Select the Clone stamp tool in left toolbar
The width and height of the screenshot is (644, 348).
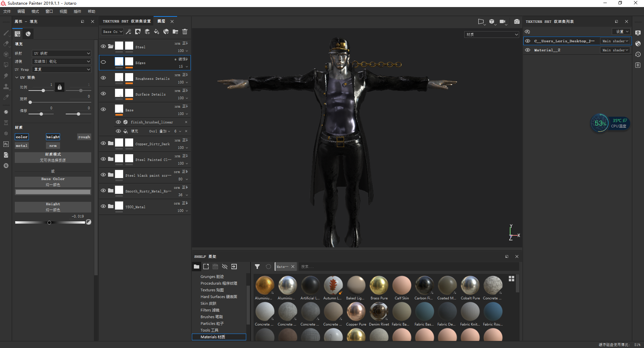click(6, 86)
